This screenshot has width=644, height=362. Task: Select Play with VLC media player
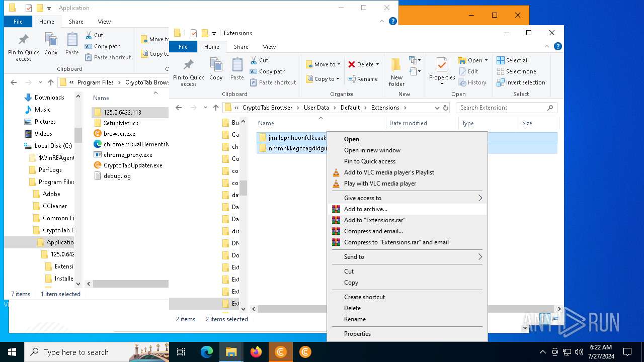coord(407,184)
